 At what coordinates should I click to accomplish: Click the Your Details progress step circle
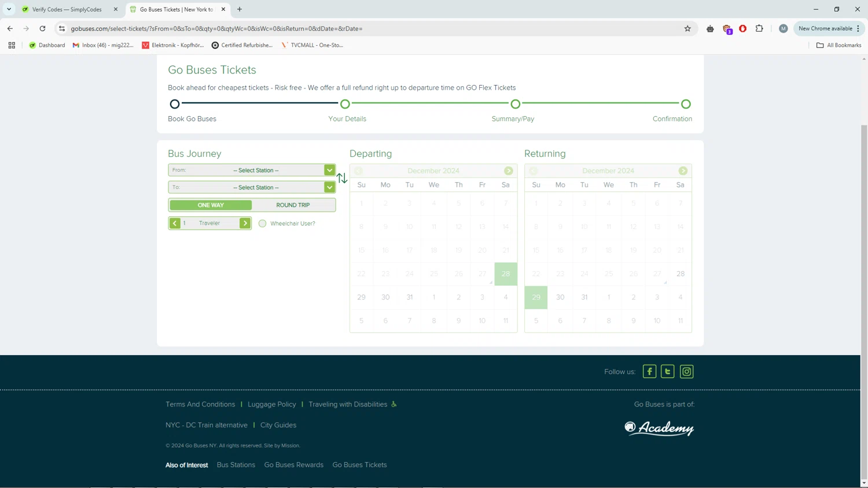(345, 104)
